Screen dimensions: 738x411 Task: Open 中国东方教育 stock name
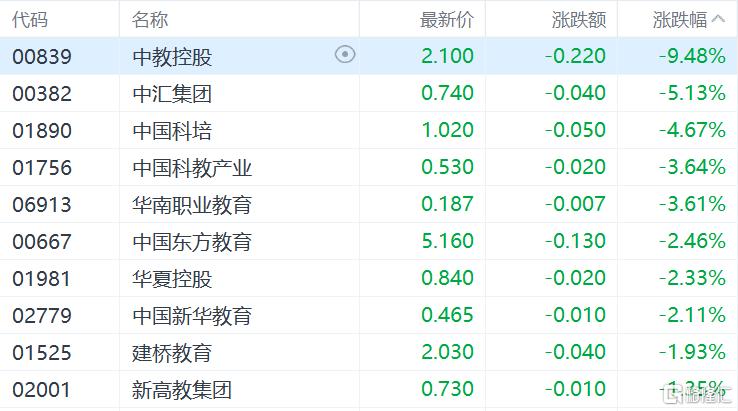coord(192,242)
